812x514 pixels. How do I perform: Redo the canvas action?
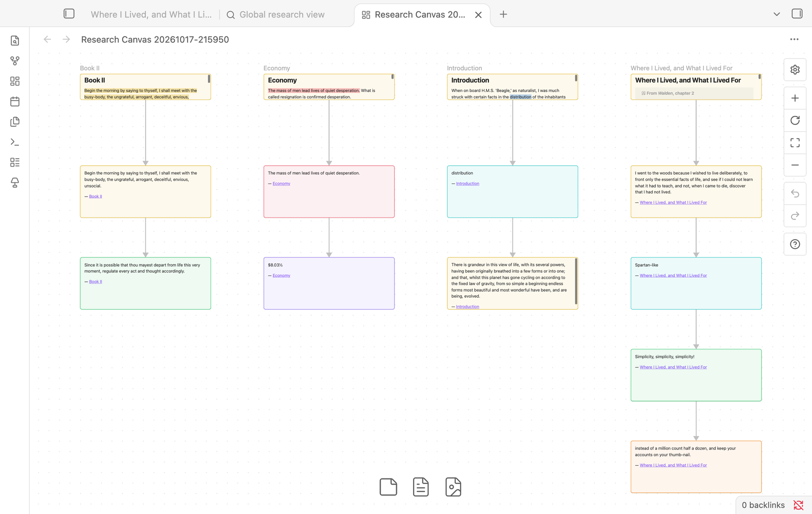795,216
